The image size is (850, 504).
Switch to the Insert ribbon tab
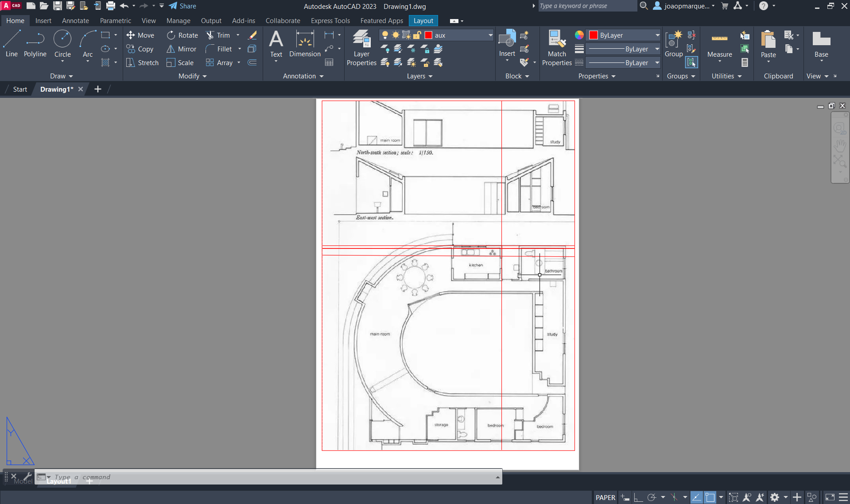pos(43,21)
